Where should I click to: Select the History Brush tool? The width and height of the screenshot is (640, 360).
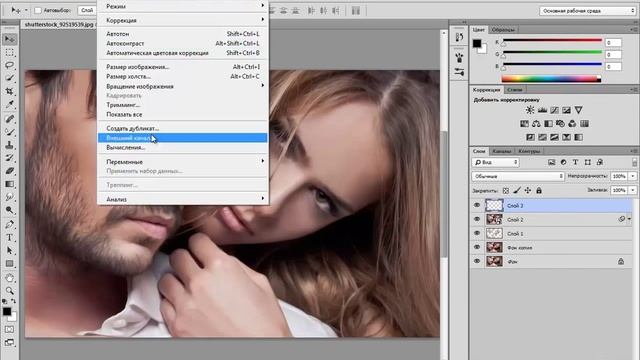(9, 158)
